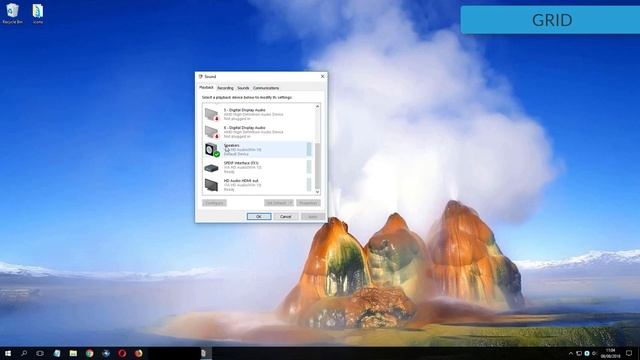Launch Google Chrome from taskbar
The width and height of the screenshot is (640, 360).
pos(89,353)
